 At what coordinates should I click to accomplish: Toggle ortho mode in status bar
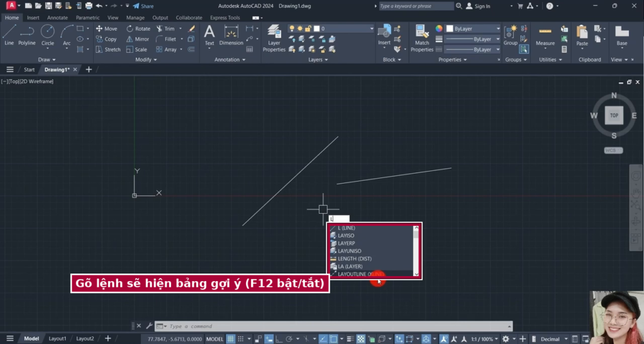click(279, 339)
